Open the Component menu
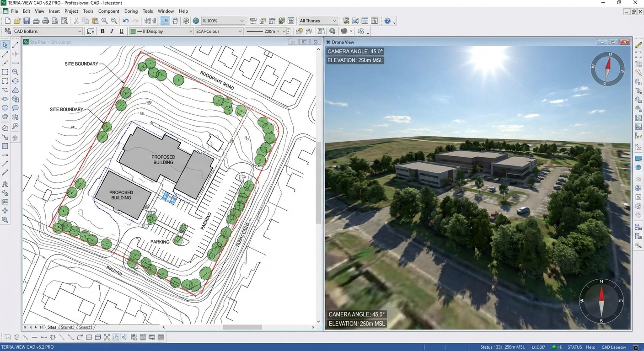The height and width of the screenshot is (351, 644). click(x=108, y=11)
